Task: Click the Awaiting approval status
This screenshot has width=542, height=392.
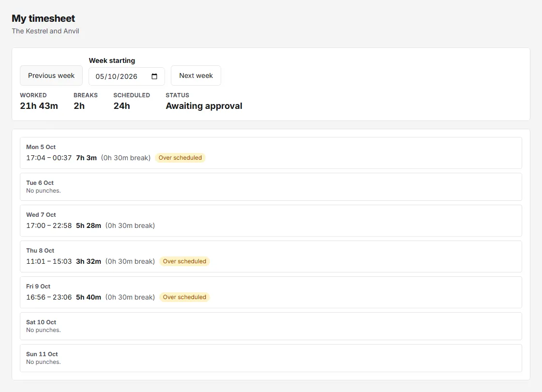Action: [204, 106]
